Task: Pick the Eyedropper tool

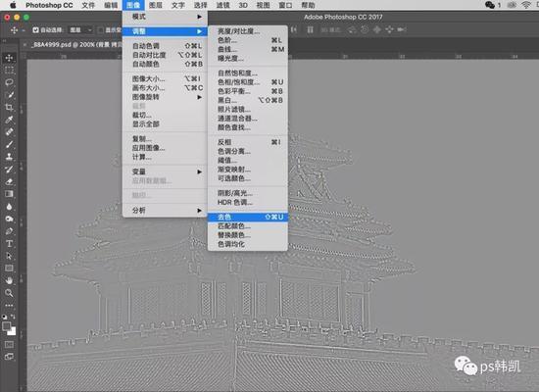Action: (9, 120)
